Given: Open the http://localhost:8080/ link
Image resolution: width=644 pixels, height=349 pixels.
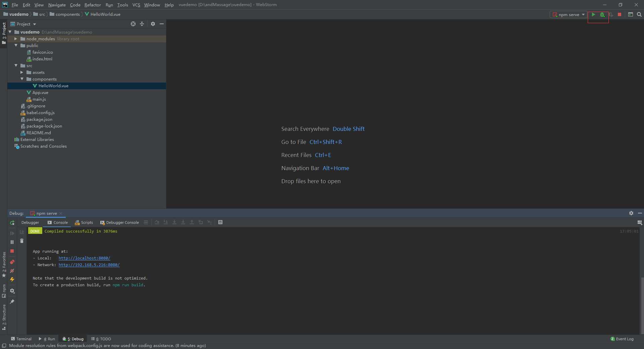Looking at the screenshot, I should 84,258.
